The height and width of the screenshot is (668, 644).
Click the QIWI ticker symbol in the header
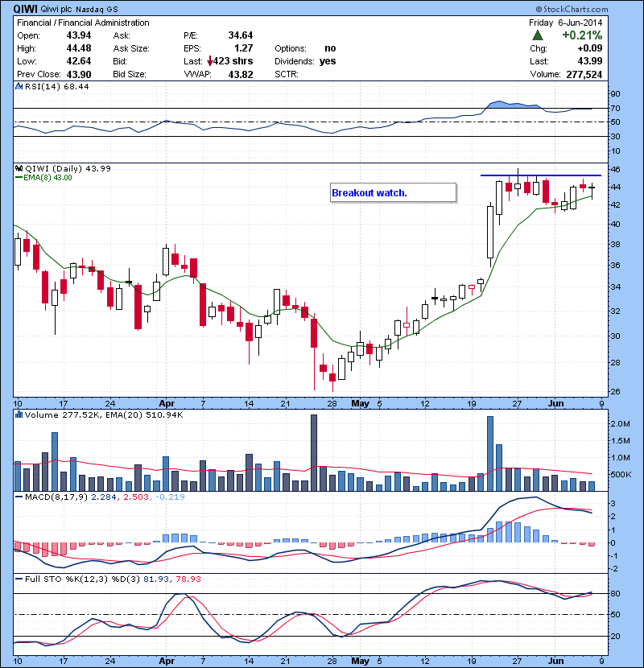point(26,9)
